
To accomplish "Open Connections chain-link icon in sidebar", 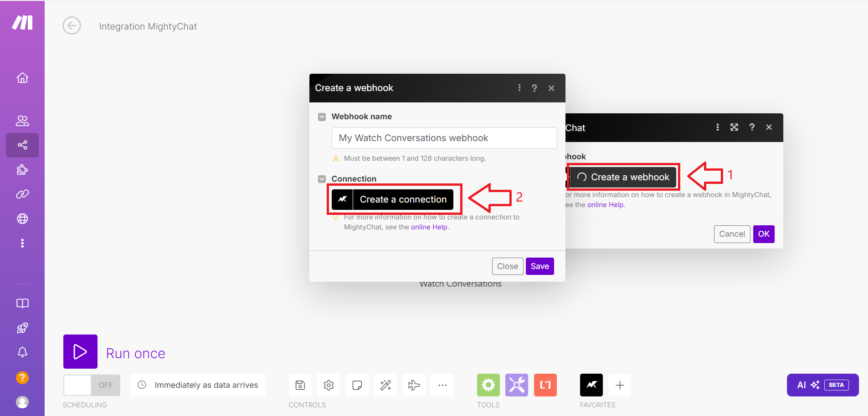I will click(22, 194).
